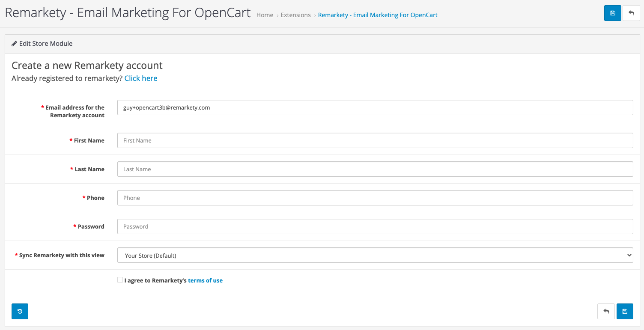The height and width of the screenshot is (330, 644).
Task: Focus the Remarkety account email address field
Action: [x=375, y=107]
